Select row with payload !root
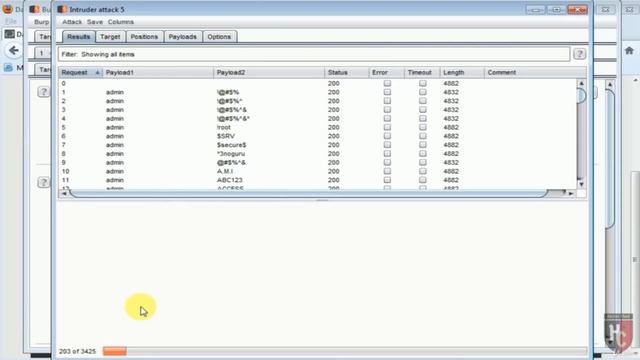The image size is (640, 360). (x=317, y=127)
